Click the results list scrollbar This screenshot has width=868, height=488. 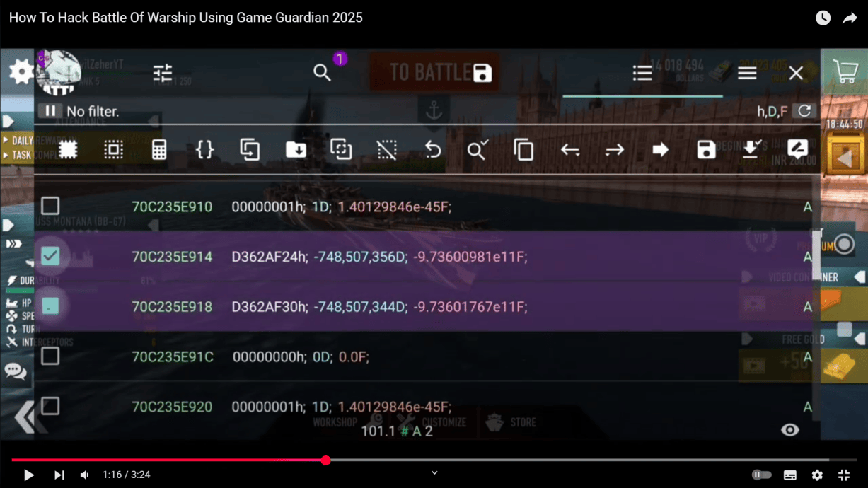[816, 253]
